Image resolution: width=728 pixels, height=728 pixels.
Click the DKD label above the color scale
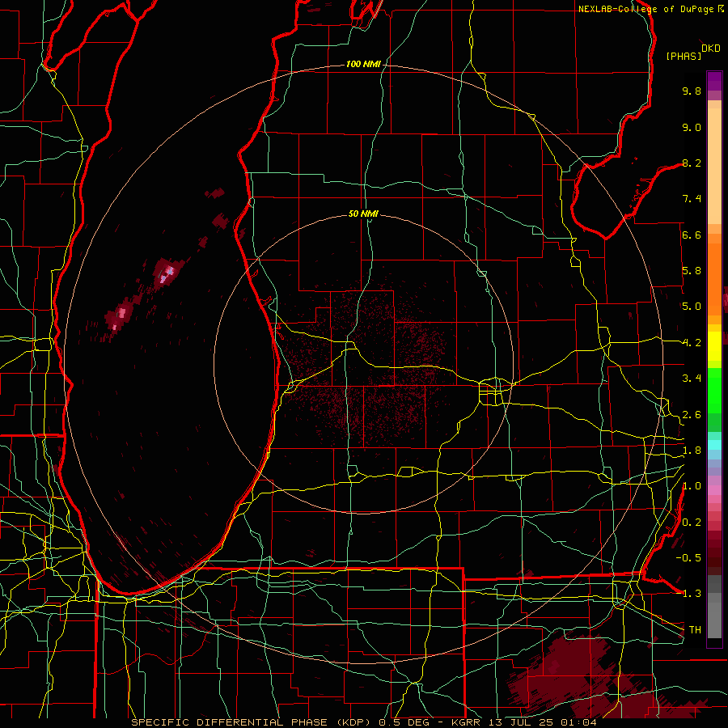[x=711, y=49]
